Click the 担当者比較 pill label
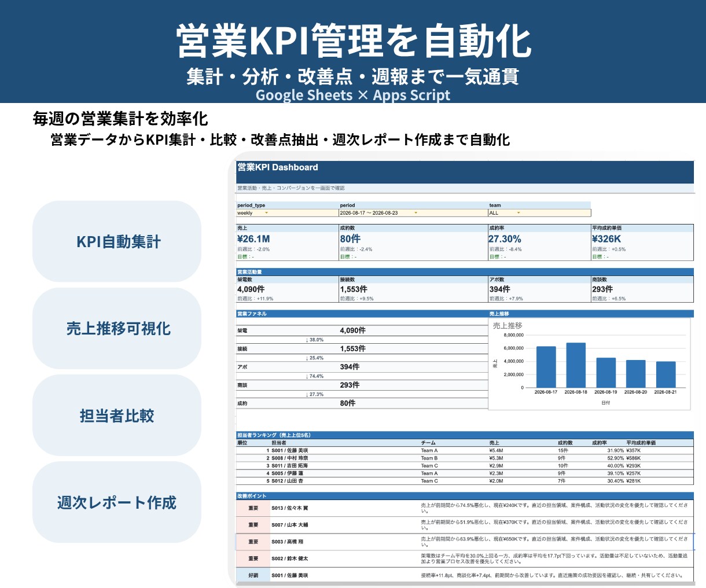 pos(117,416)
